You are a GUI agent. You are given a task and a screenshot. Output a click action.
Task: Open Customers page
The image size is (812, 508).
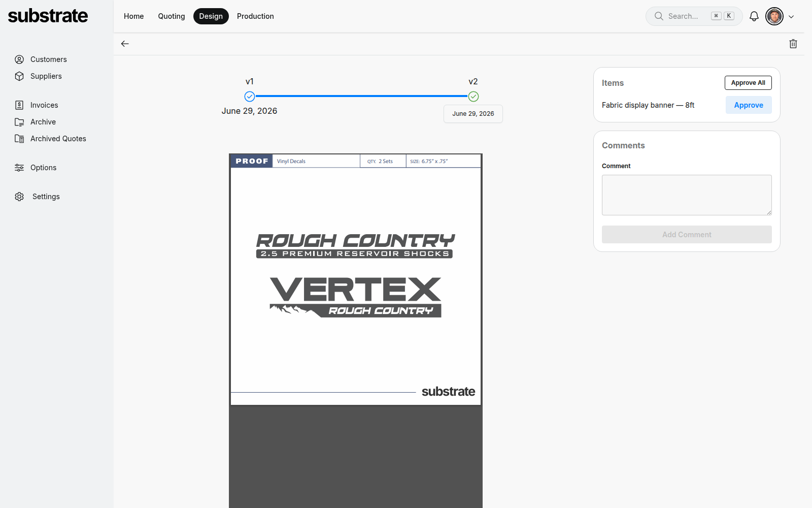49,59
